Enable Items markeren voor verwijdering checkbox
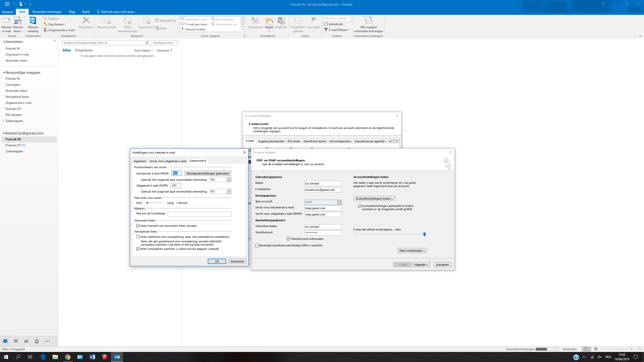644x362 pixels. [138, 237]
